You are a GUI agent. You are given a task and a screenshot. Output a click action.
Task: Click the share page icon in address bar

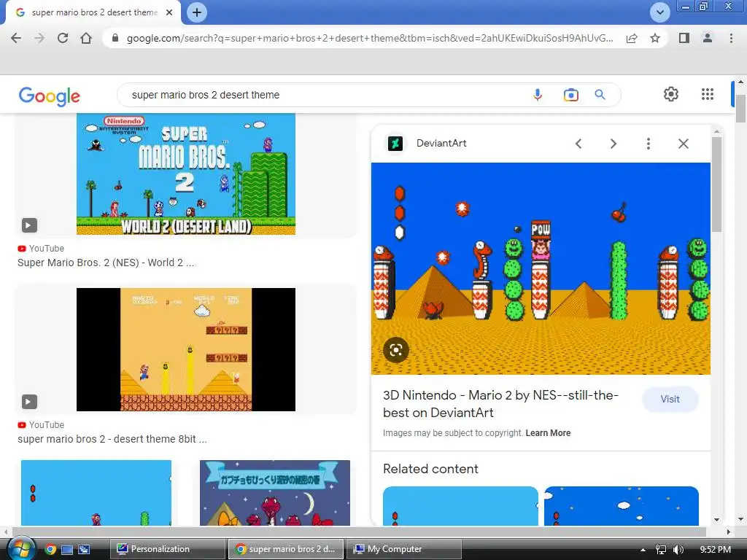pyautogui.click(x=632, y=38)
